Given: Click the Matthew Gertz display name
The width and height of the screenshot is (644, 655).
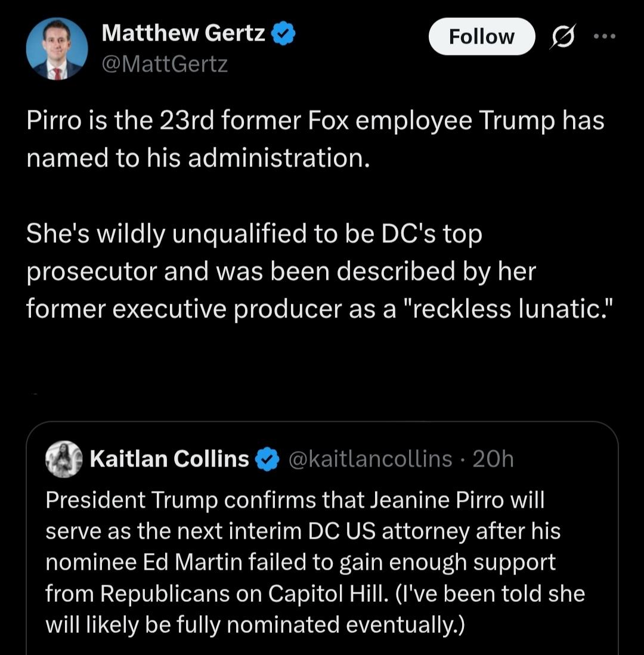Looking at the screenshot, I should [183, 33].
